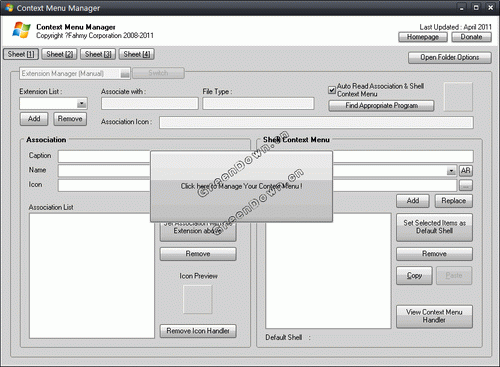Switch to Sheet [3] tab
Screen dimensions: 500x367
click(x=98, y=54)
